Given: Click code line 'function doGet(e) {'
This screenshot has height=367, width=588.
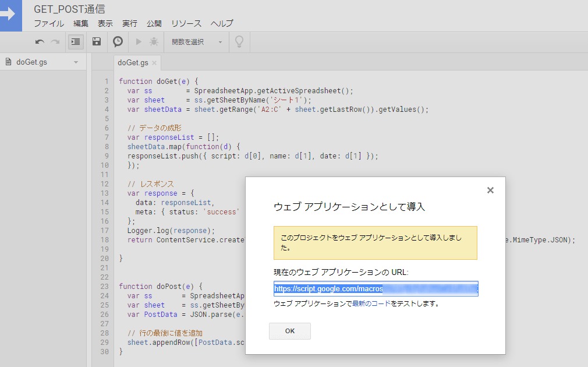Looking at the screenshot, I should click(158, 81).
